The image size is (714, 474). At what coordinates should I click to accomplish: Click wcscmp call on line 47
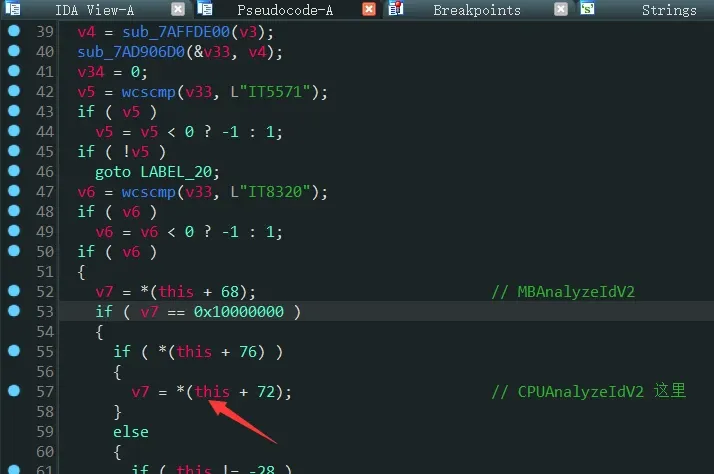point(148,192)
